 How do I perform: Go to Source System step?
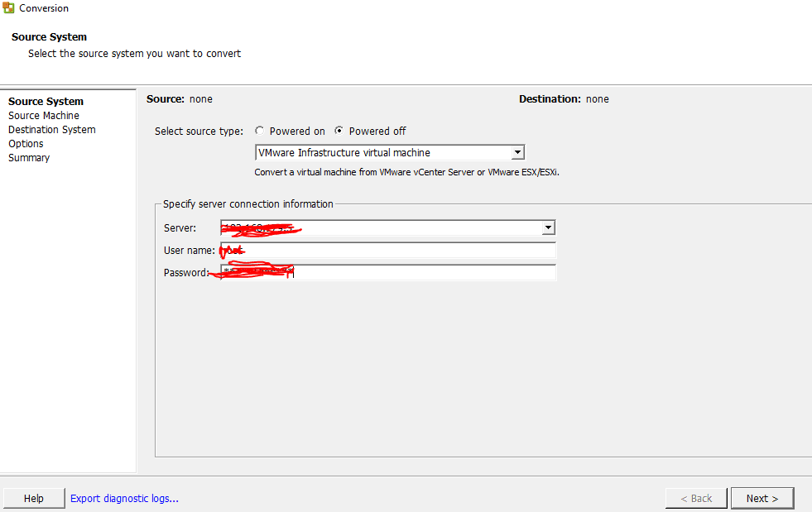pos(46,102)
